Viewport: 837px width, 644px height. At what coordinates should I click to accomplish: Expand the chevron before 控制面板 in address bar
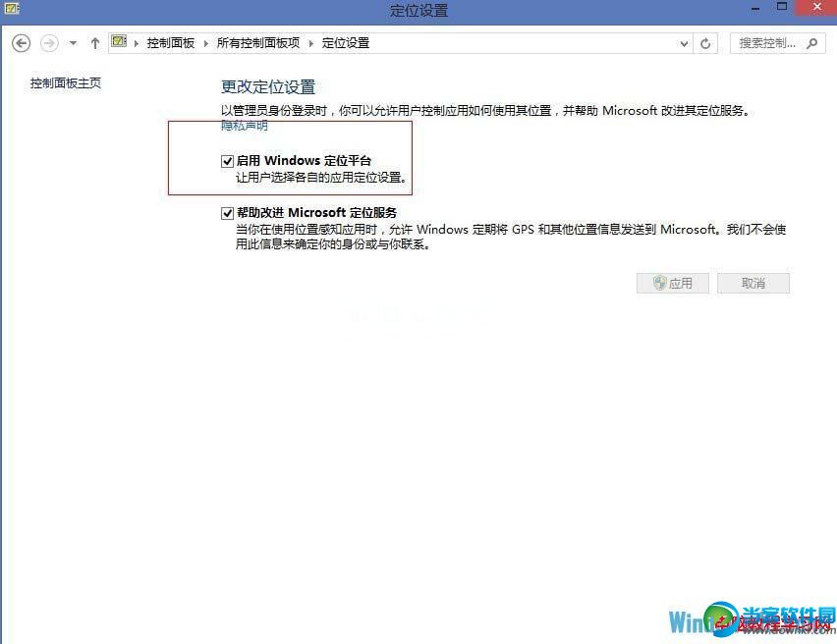(x=137, y=44)
